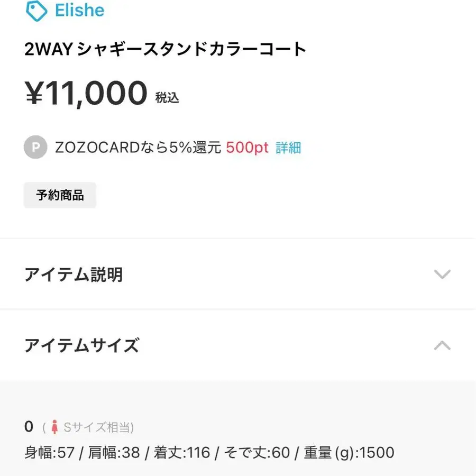This screenshot has height=476, width=476.
Task: Tap the point badge before ZOZOCARD text
Action: click(35, 148)
